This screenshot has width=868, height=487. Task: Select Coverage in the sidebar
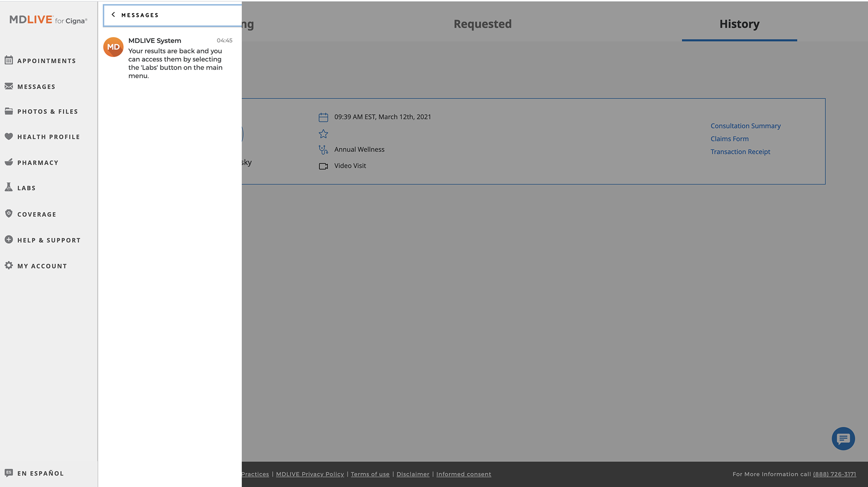point(37,214)
